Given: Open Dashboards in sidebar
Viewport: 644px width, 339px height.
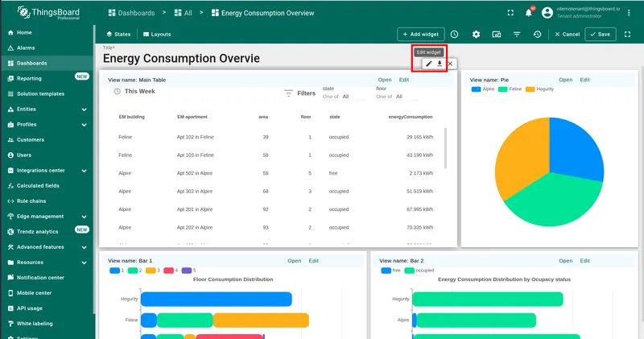Looking at the screenshot, I should click(x=47, y=64).
